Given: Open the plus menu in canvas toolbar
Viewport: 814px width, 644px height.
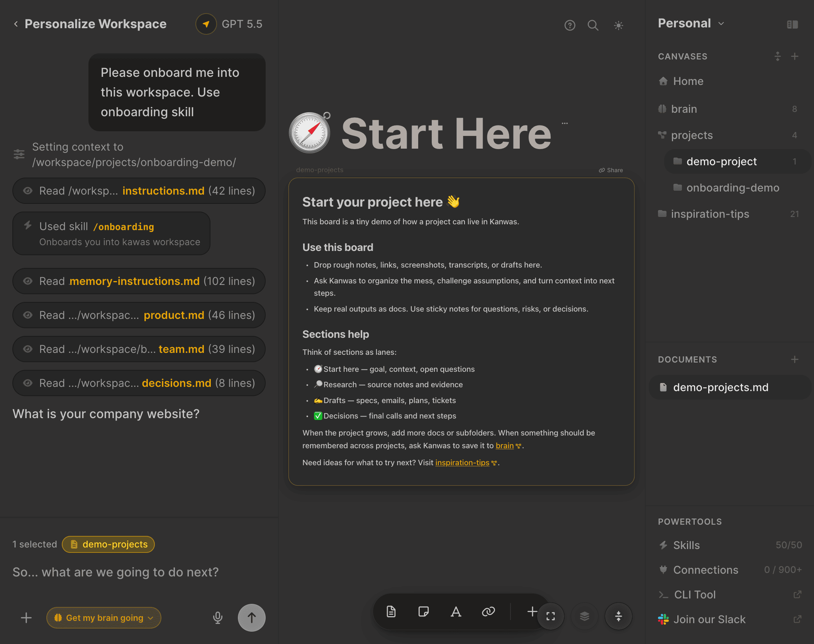Looking at the screenshot, I should pos(532,612).
